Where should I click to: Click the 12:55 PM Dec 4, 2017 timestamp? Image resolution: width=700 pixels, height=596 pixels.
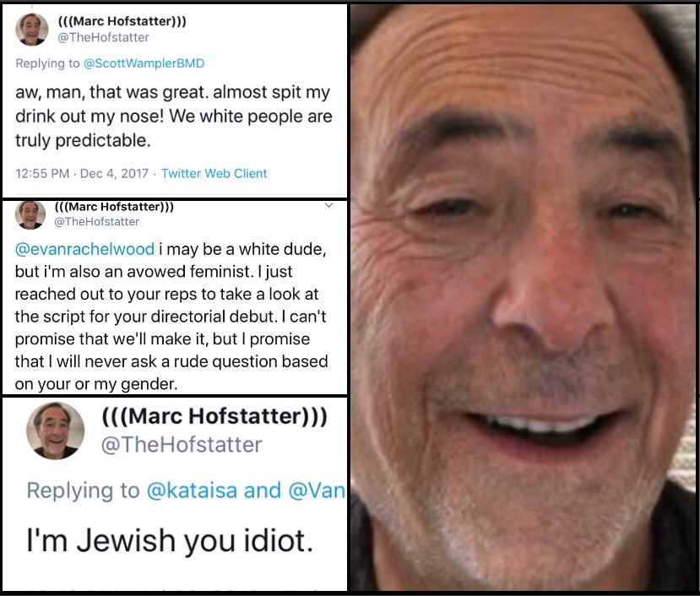(82, 173)
